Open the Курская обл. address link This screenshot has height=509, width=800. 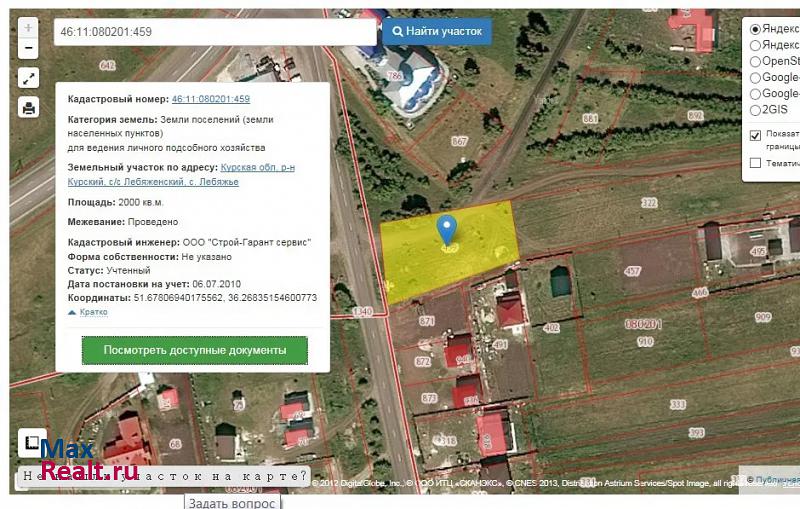(258, 167)
